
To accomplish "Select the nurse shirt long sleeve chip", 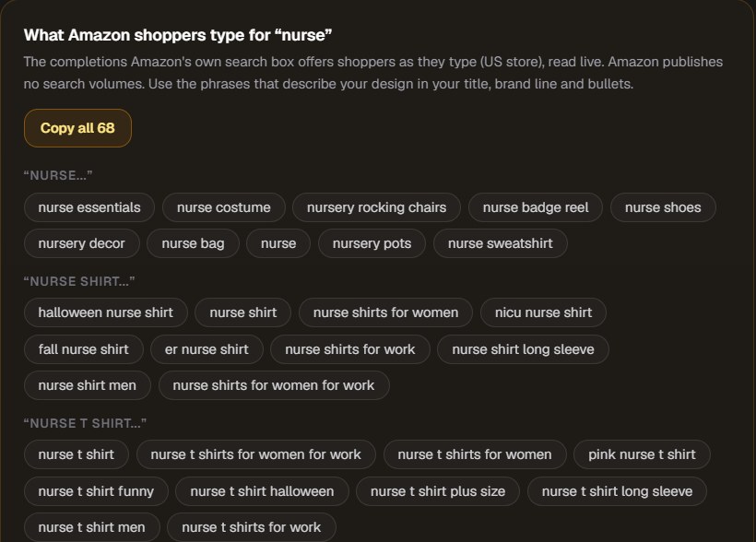I will [x=523, y=349].
